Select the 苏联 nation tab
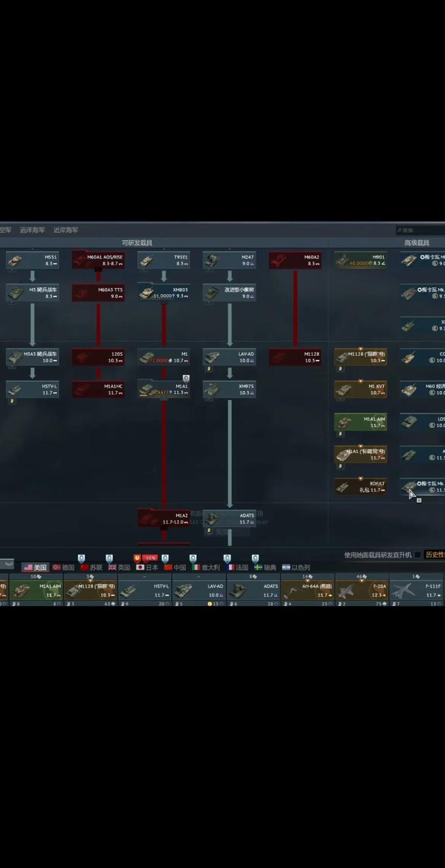The image size is (445, 868). point(92,567)
